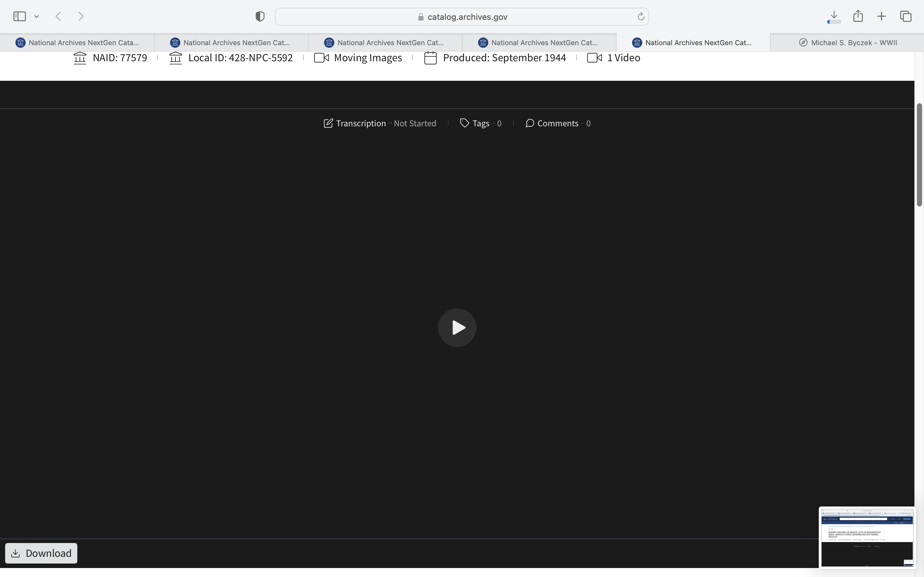This screenshot has width=924, height=577.
Task: Open the Comments section
Action: point(558,123)
